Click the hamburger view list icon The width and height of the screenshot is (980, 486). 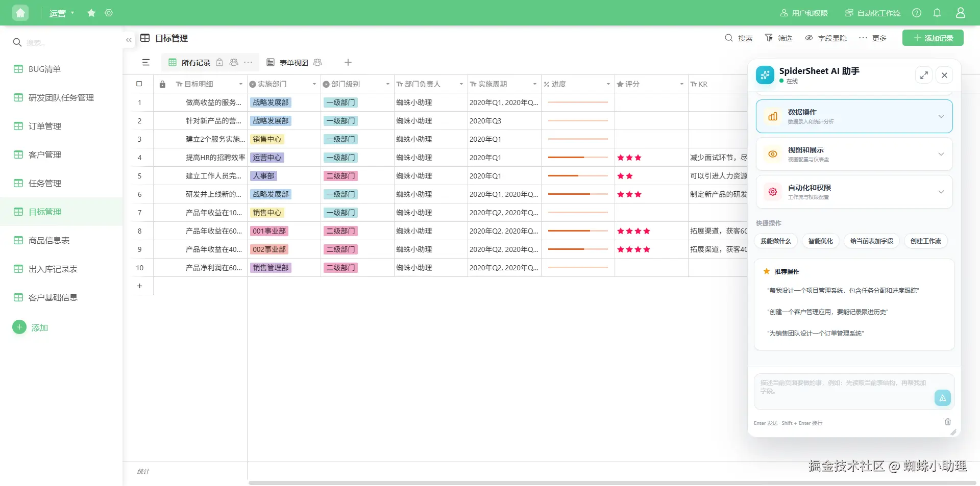(146, 62)
